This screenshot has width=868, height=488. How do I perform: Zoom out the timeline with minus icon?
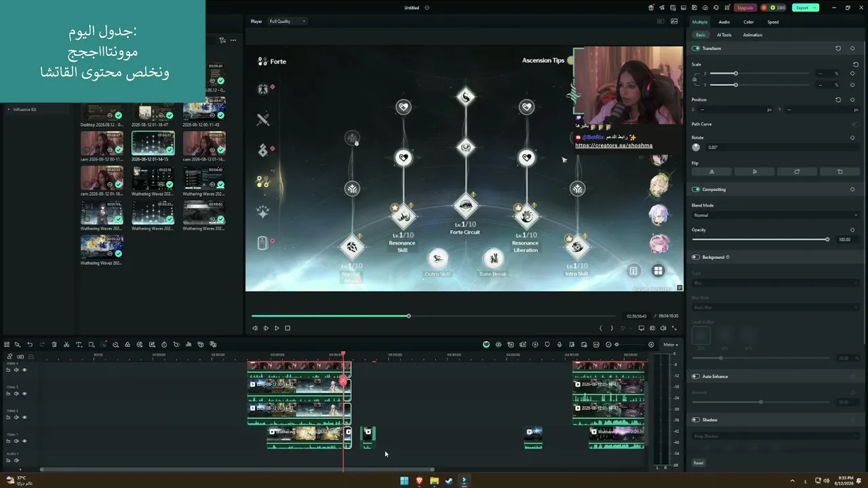point(608,344)
